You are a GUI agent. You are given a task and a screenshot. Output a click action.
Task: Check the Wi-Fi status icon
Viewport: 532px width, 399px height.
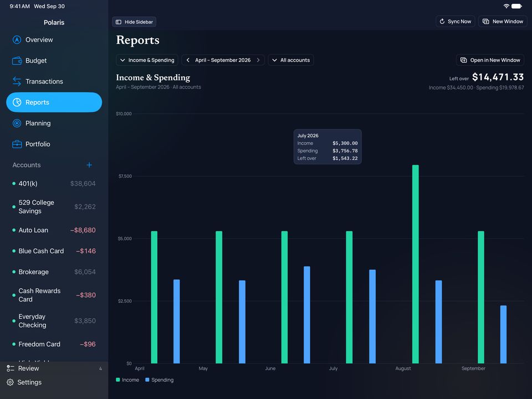pyautogui.click(x=506, y=6)
